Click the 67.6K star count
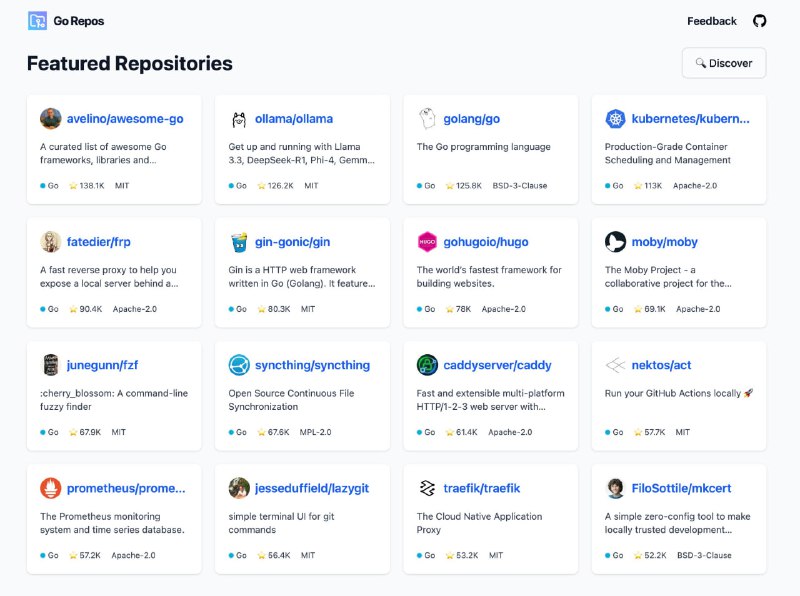This screenshot has width=800, height=596. (x=279, y=432)
